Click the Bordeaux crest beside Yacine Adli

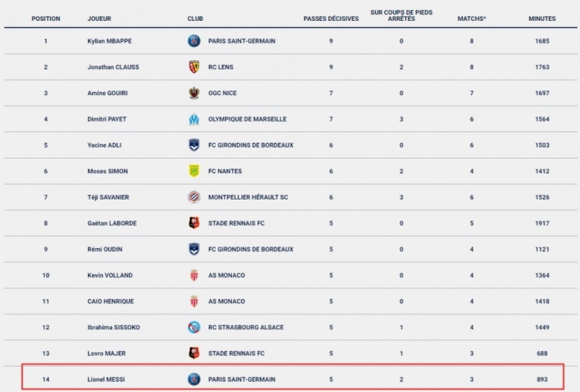click(x=194, y=145)
